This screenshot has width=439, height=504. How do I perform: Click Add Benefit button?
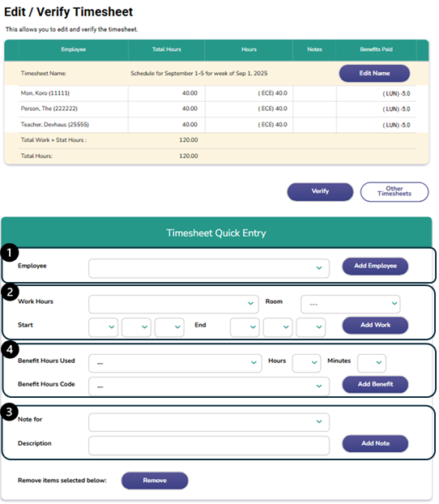coord(375,384)
